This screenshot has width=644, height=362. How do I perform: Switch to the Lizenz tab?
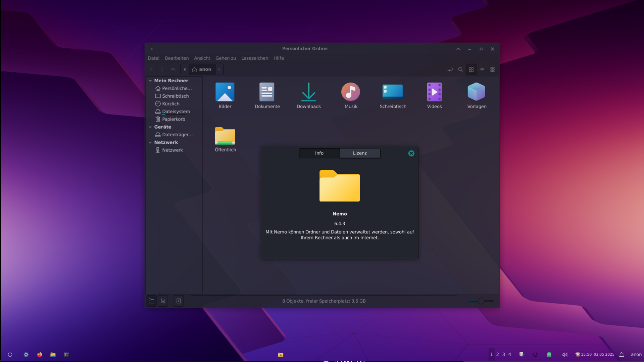(x=360, y=153)
